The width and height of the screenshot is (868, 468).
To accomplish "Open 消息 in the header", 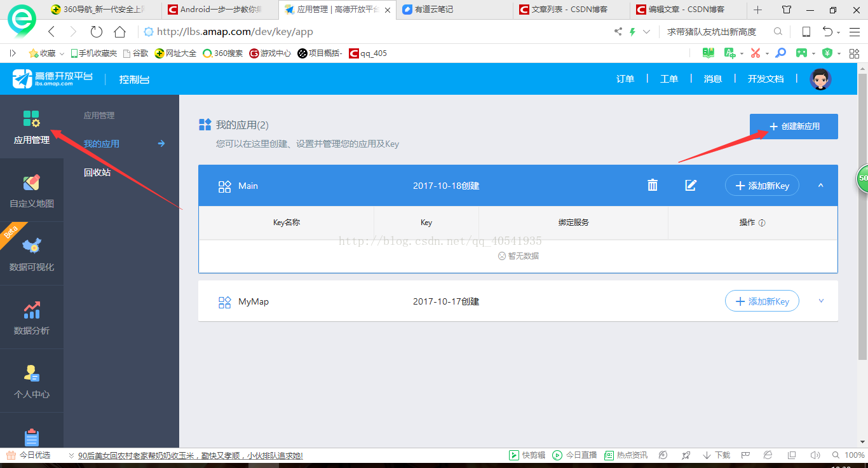I will 713,79.
